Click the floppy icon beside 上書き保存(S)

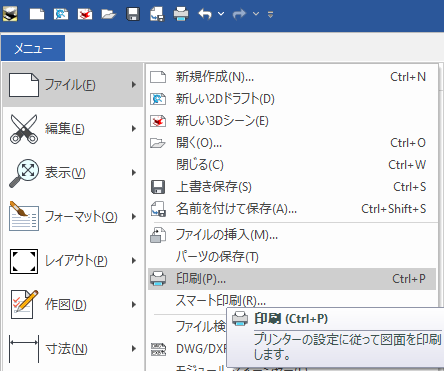[x=158, y=187]
